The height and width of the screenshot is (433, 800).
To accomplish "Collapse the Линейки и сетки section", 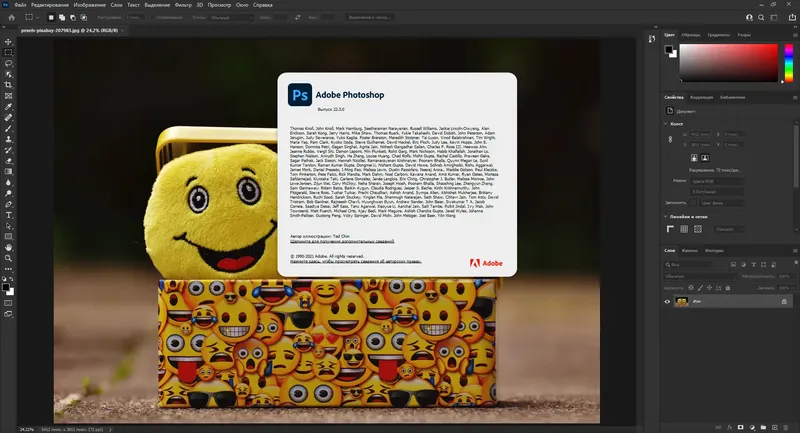I will (666, 216).
